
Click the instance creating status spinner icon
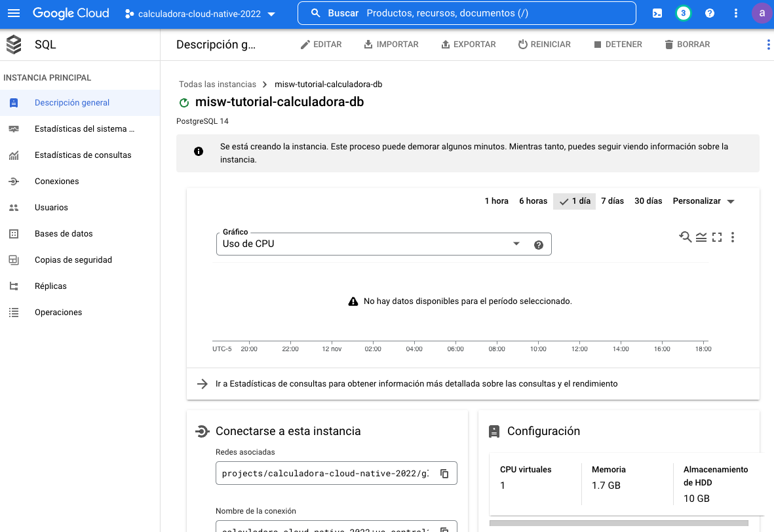point(184,103)
